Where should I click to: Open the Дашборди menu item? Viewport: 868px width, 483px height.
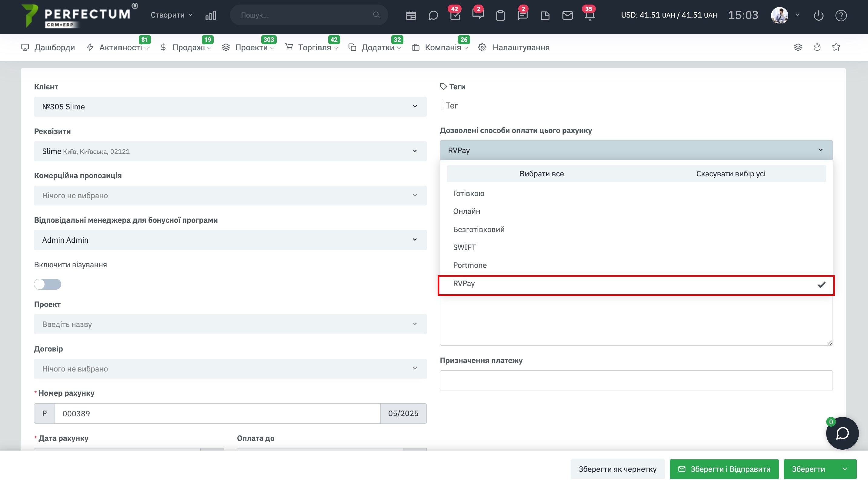pyautogui.click(x=48, y=48)
